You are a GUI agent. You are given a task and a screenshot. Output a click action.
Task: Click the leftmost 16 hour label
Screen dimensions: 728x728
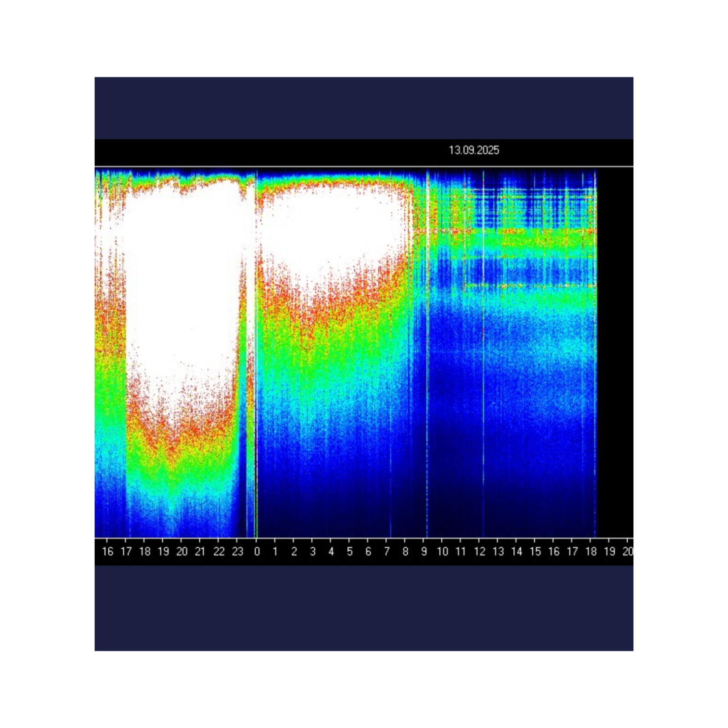(107, 551)
